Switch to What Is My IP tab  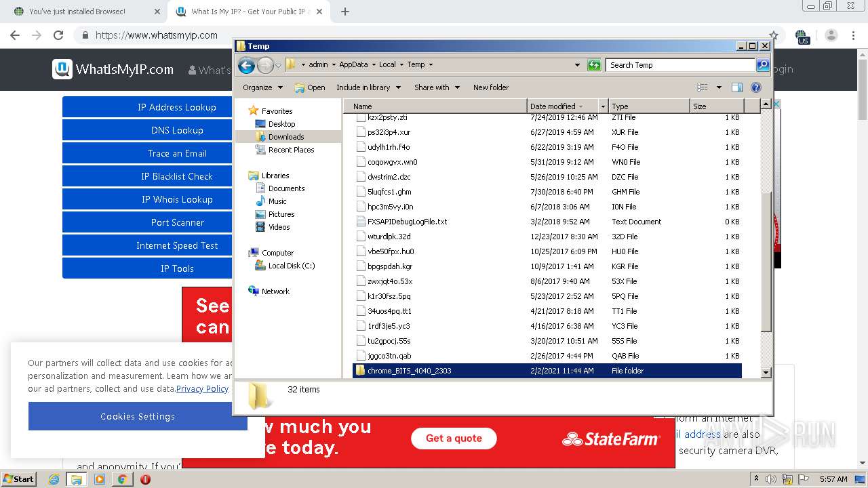pyautogui.click(x=248, y=12)
